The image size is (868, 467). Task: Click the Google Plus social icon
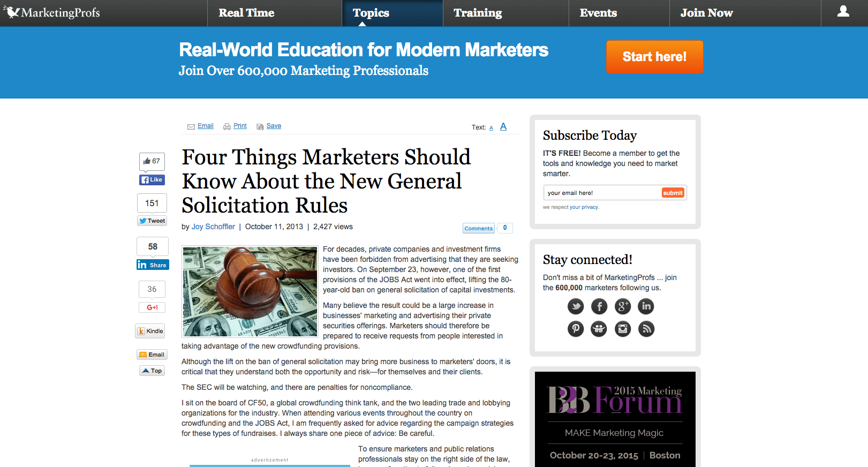(x=623, y=306)
